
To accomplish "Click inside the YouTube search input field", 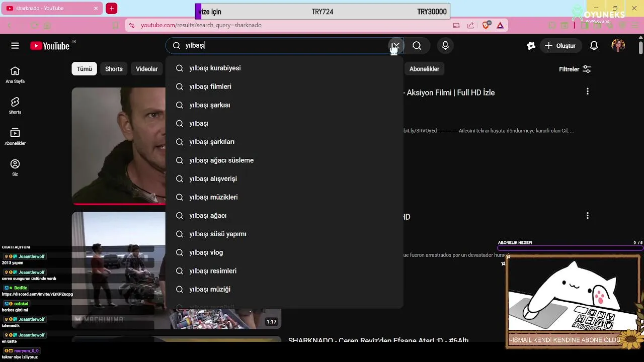I will coord(284,46).
